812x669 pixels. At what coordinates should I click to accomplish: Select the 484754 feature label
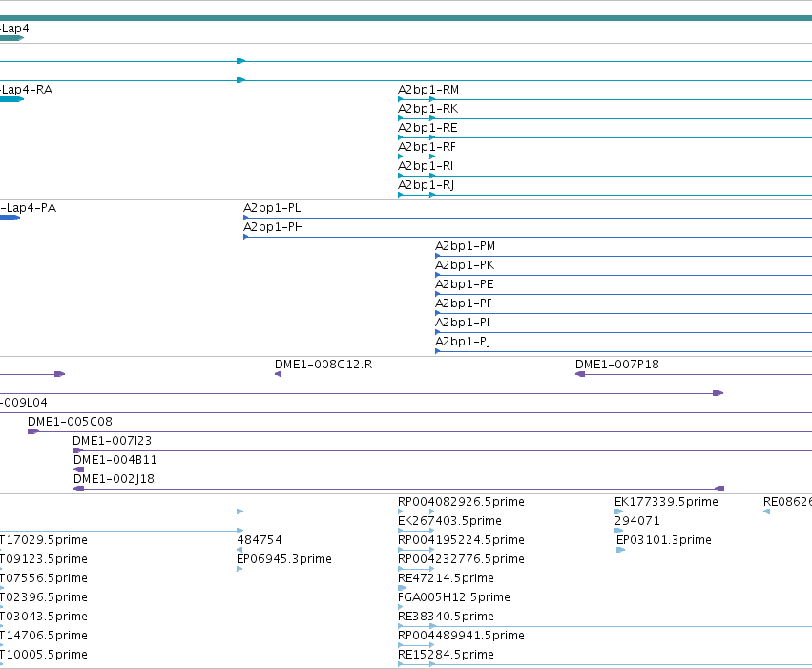260,540
